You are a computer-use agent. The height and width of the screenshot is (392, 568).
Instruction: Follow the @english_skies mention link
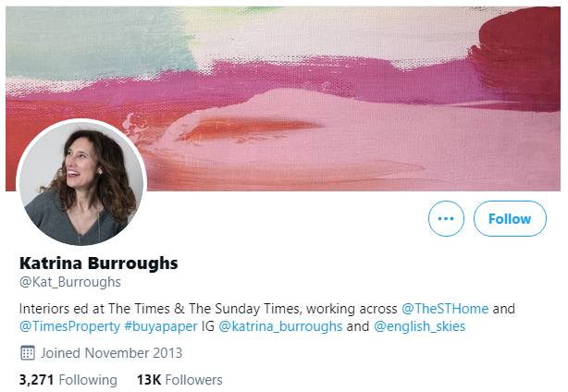tap(419, 326)
